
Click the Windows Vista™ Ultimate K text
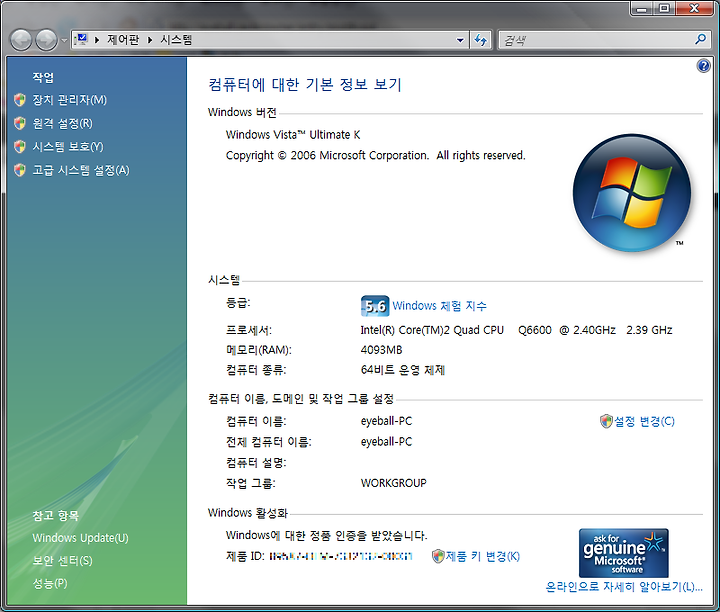coord(293,135)
